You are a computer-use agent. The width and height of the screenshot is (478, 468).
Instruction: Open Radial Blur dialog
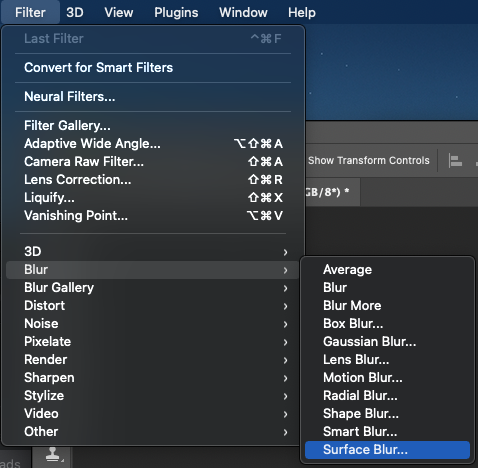click(x=387, y=396)
